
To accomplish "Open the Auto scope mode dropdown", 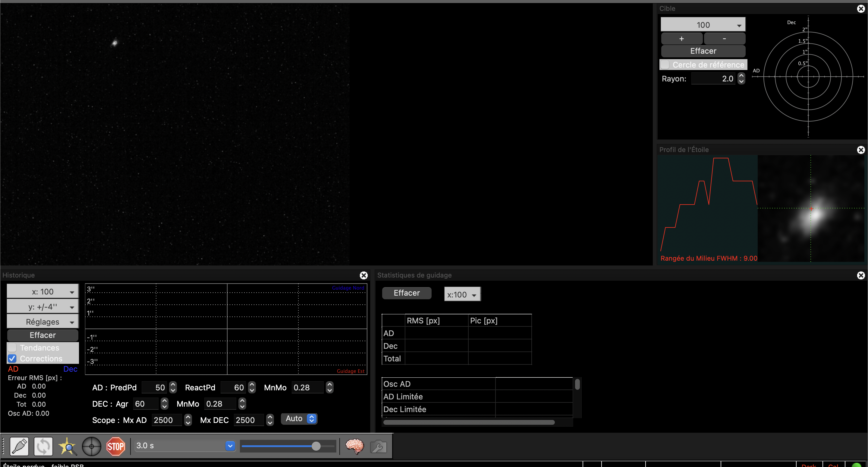I will coord(299,418).
